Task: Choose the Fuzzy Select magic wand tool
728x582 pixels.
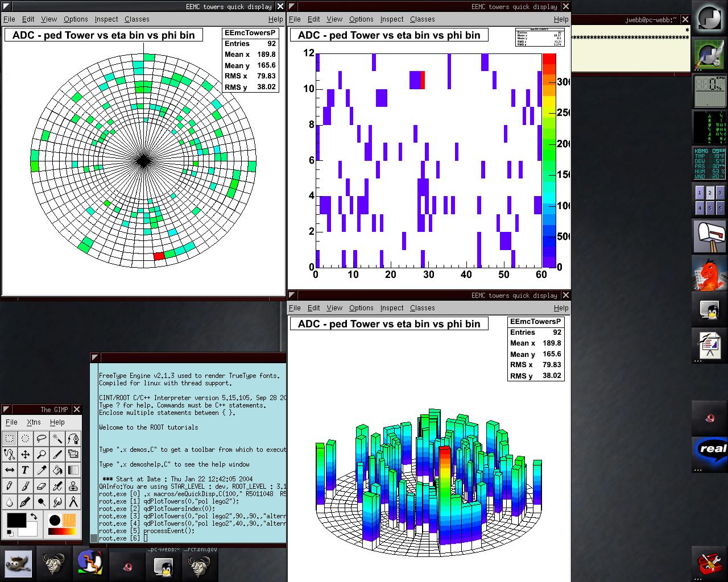Action: 57,439
